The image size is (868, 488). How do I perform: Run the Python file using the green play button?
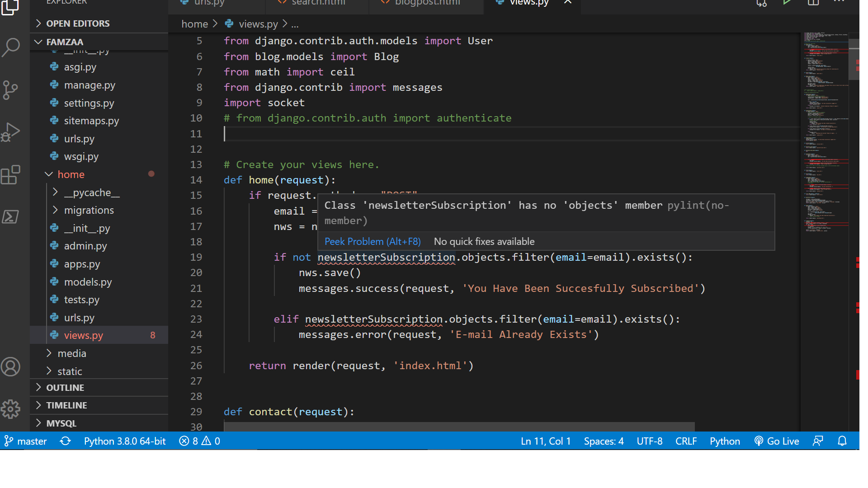click(787, 2)
